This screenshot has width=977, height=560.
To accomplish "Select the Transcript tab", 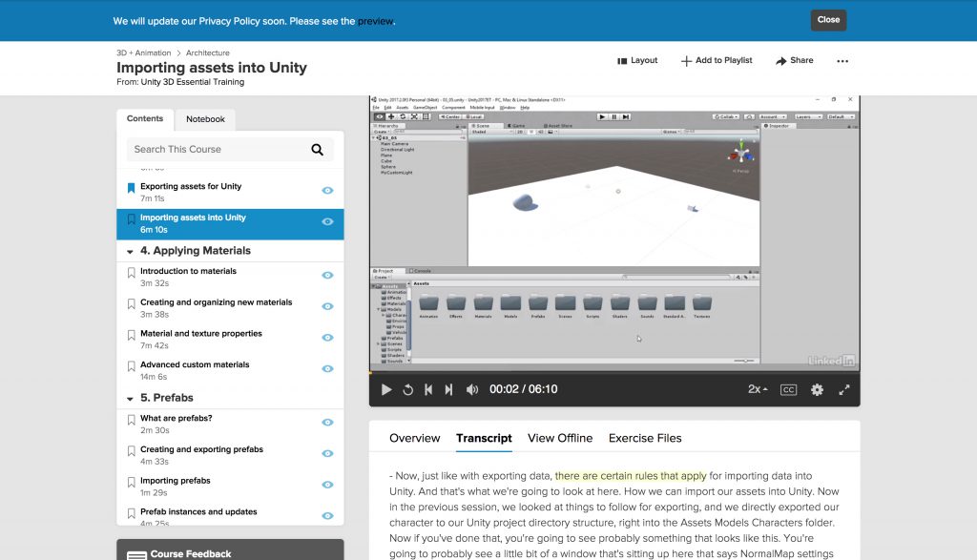I will [x=484, y=439].
